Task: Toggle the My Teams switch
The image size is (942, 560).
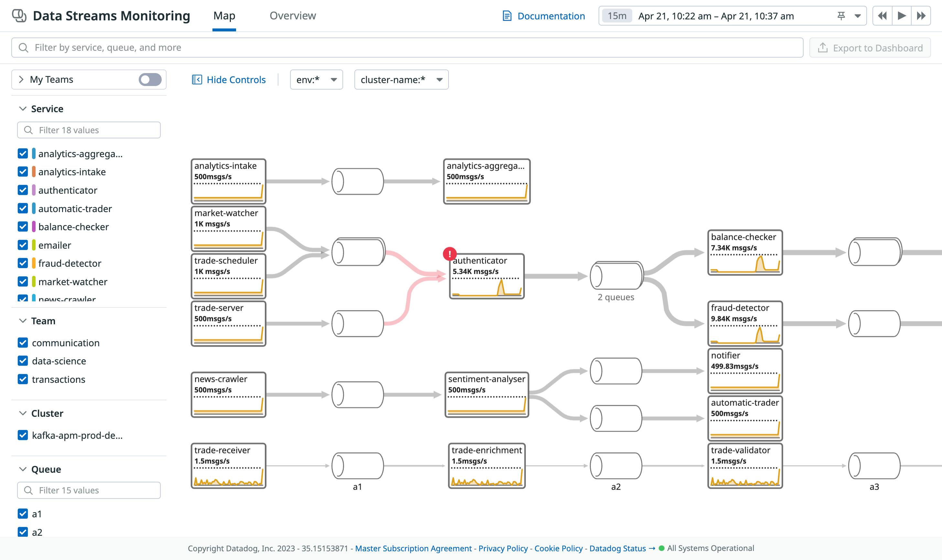Action: [x=150, y=80]
